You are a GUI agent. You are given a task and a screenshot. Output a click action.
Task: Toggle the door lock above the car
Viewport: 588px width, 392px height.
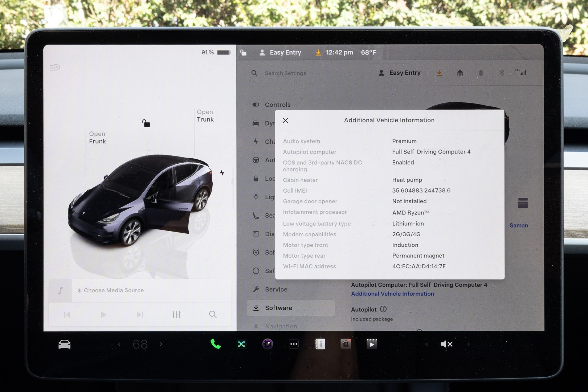click(146, 123)
